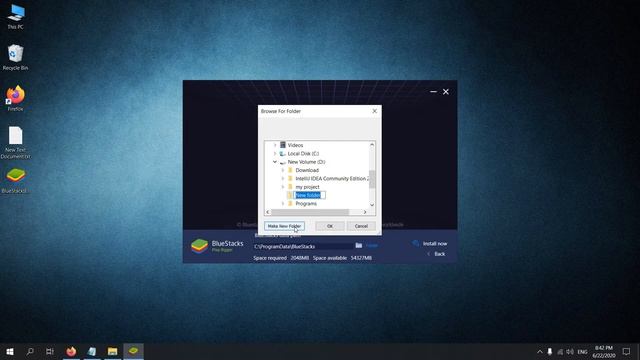Click the horizontal scrollbar thumb in tree

310,212
